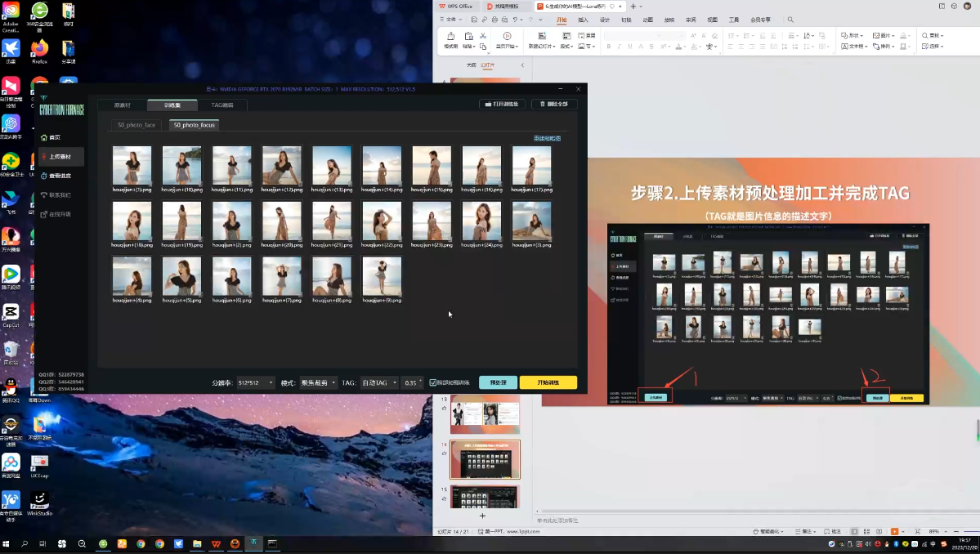Switch to the 大纲 outline pane tab
Screen dimensions: 980x554
(x=471, y=65)
